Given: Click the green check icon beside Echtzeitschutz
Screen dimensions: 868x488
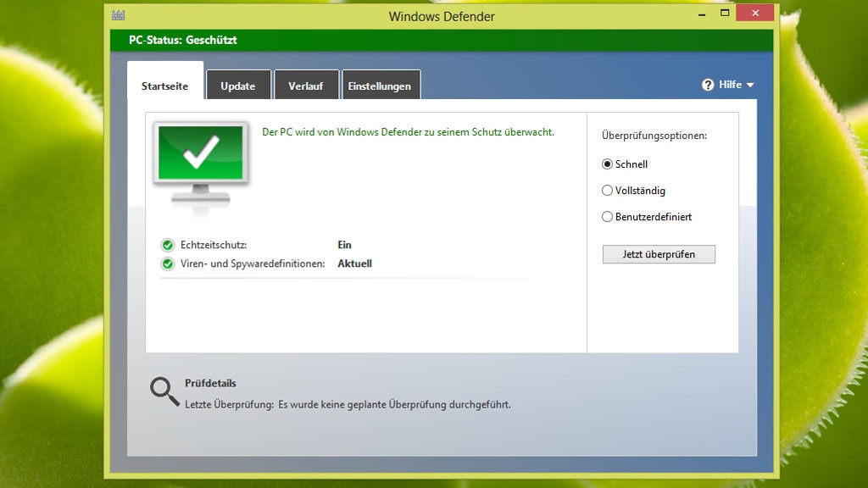Looking at the screenshot, I should pyautogui.click(x=166, y=245).
